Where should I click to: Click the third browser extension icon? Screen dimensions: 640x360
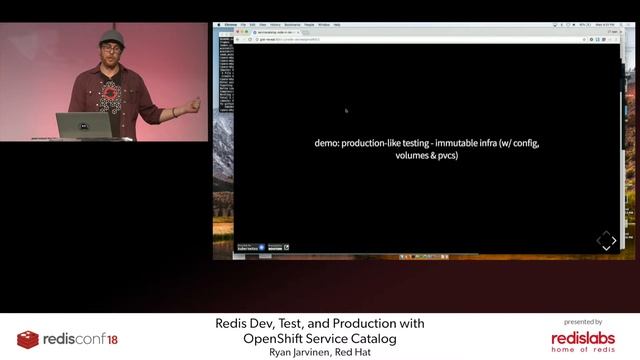click(x=604, y=40)
